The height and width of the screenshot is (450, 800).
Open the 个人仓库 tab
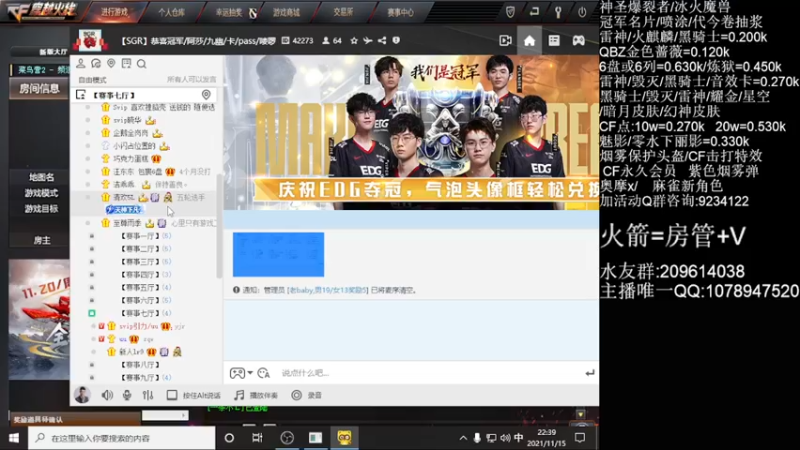pos(171,12)
